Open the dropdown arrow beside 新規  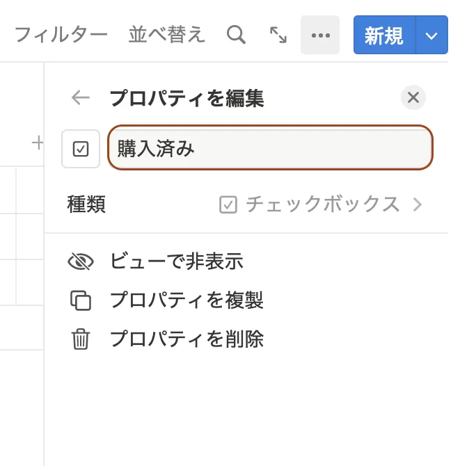tap(431, 35)
